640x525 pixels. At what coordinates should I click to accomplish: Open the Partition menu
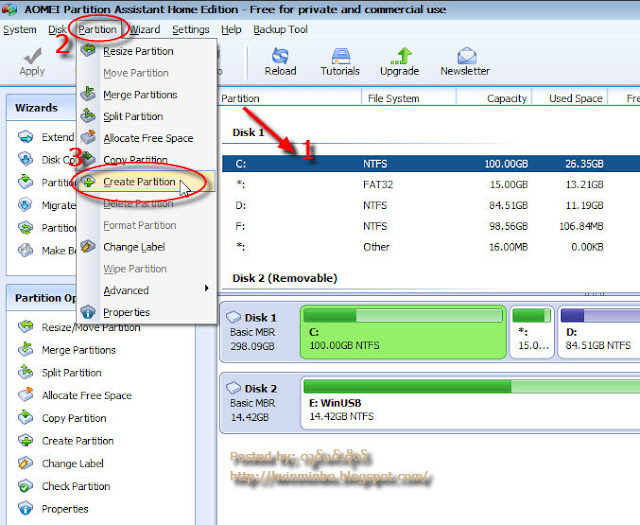(98, 30)
